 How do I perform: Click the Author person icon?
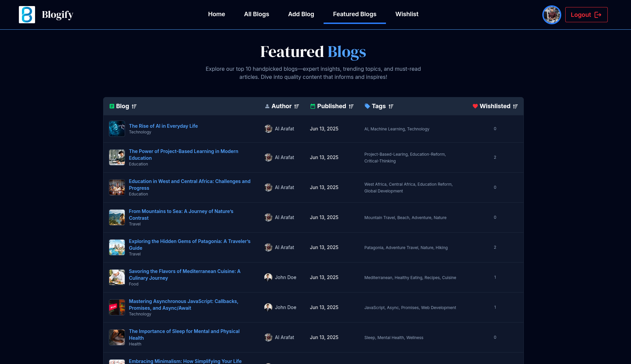[267, 106]
